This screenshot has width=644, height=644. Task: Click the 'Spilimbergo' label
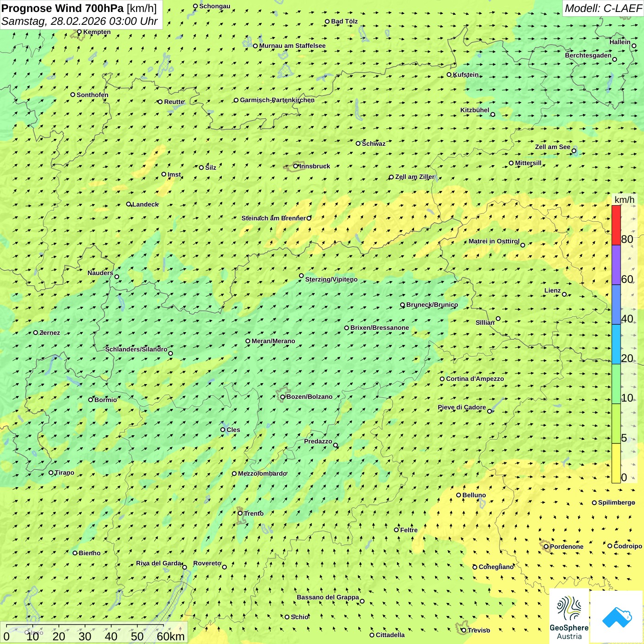616,502
